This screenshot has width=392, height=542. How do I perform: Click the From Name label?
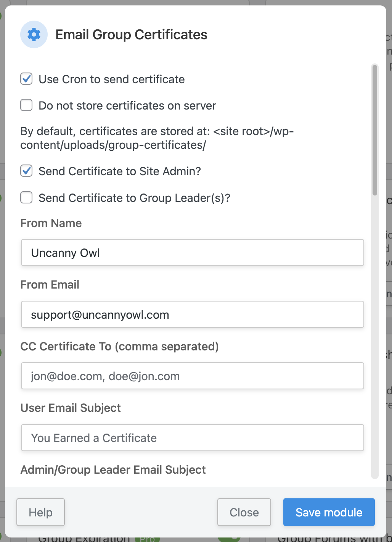click(51, 223)
